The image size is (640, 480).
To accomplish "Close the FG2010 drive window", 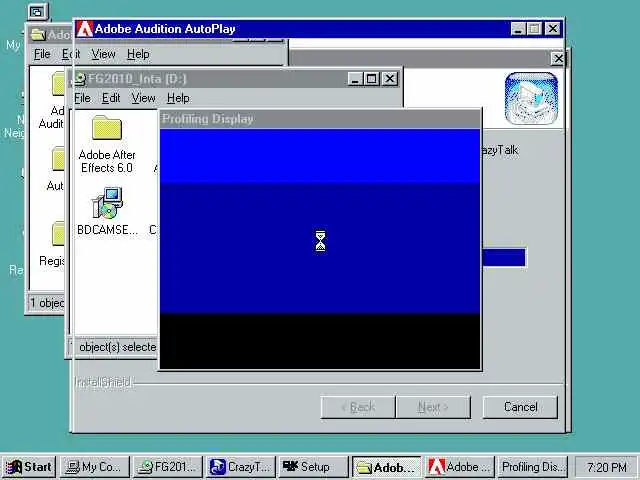I will 390,79.
